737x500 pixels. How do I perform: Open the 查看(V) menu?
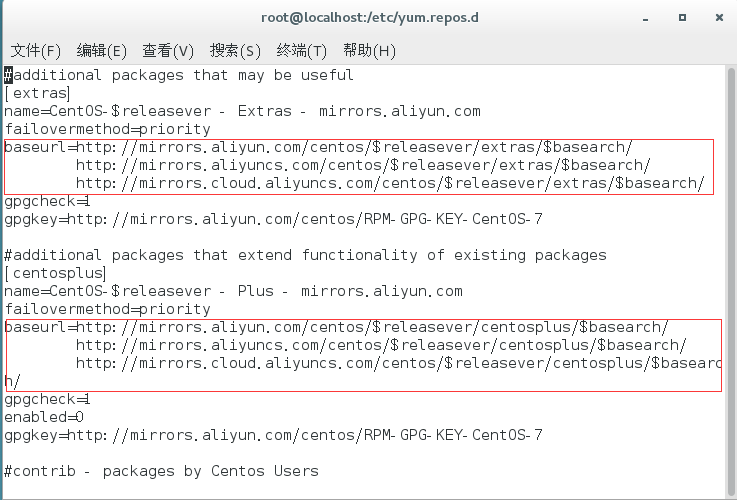[168, 50]
